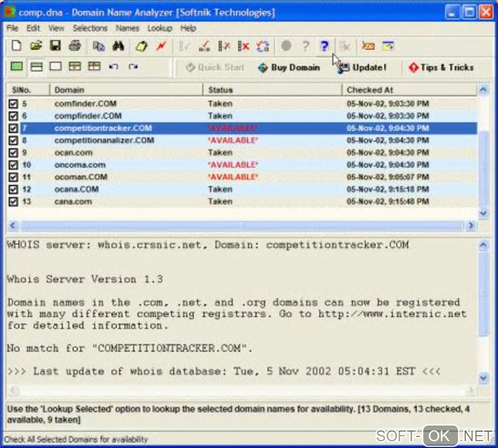Toggle checkbox for competitiontracker.COM
The image size is (498, 448).
point(13,128)
